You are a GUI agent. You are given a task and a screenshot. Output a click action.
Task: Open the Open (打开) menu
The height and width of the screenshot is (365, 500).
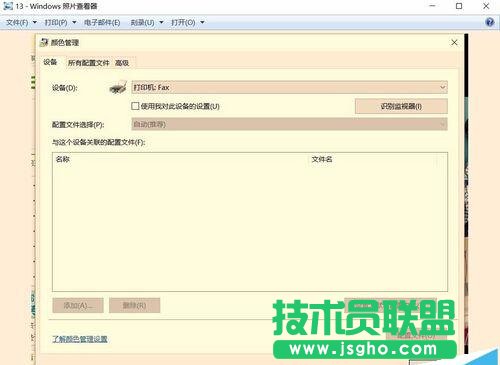[188, 22]
